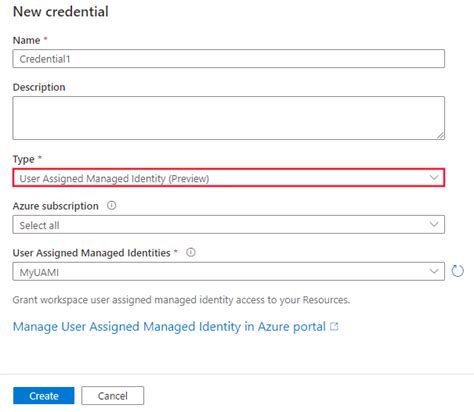
Task: Click the Description box resize handle
Action: click(440, 135)
